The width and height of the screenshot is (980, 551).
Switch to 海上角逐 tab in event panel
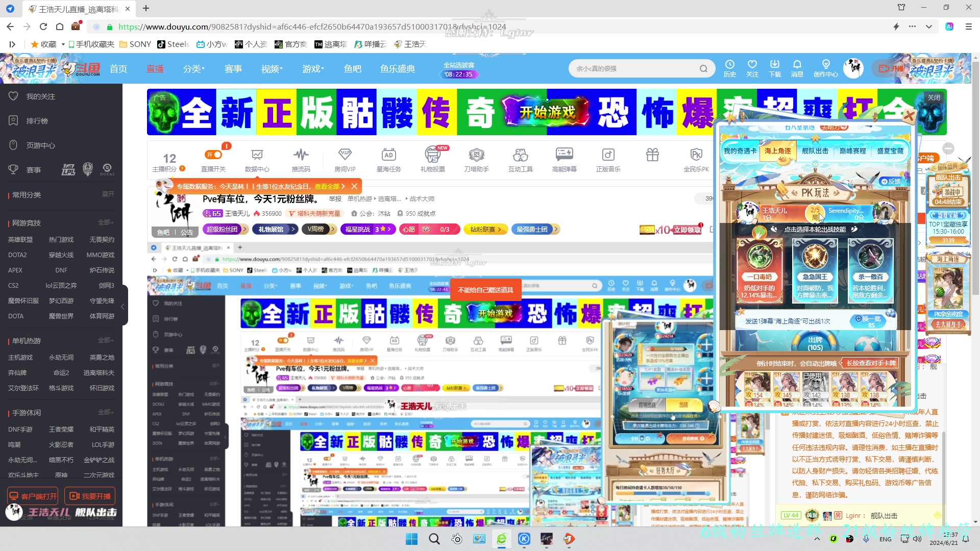[778, 151]
